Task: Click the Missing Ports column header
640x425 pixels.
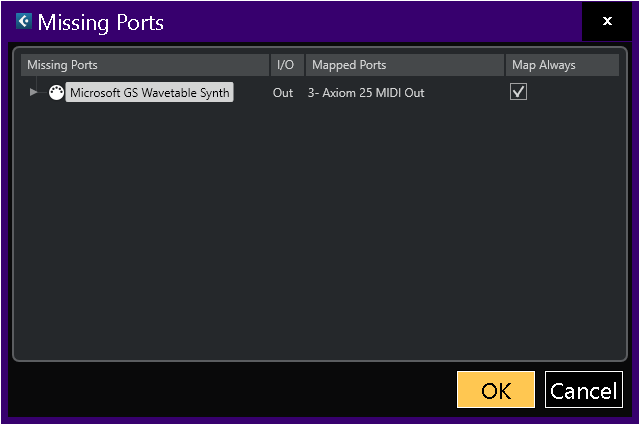Action: (145, 65)
